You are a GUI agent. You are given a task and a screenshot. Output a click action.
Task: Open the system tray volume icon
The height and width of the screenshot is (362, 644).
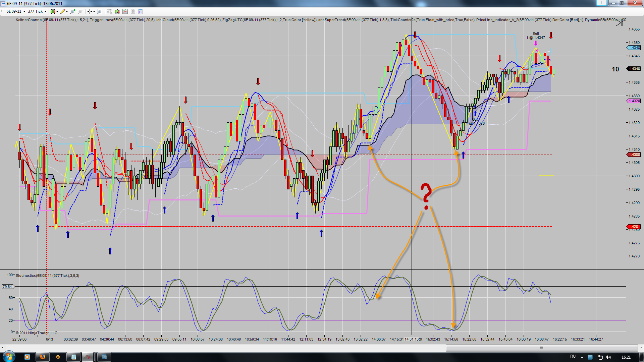coord(608,357)
